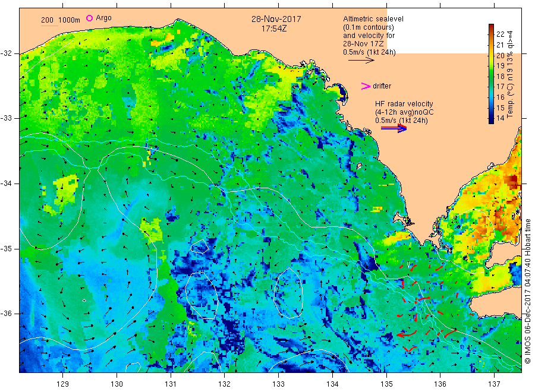Click the 16 degree colorbar label
535x392 pixels.
500,97
